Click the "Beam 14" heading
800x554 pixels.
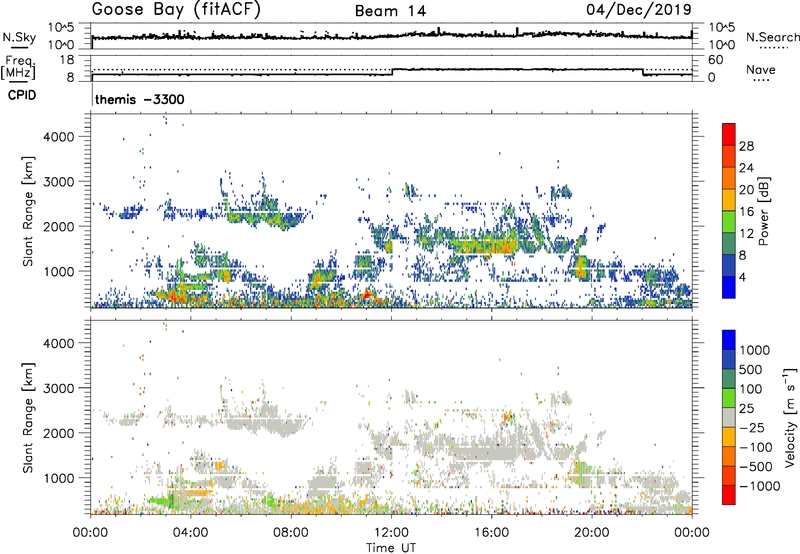(x=390, y=11)
